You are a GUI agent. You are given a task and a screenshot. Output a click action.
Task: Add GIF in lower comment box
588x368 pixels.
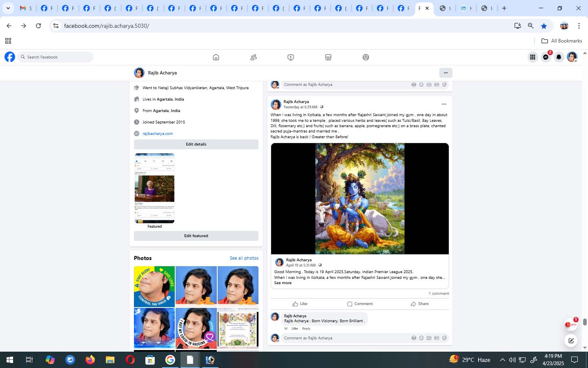(437, 338)
